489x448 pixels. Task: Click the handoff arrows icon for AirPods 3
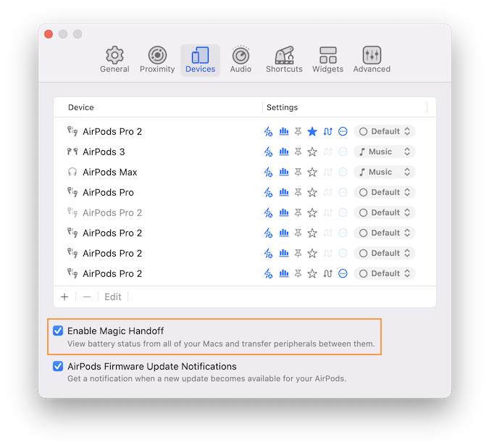(327, 152)
